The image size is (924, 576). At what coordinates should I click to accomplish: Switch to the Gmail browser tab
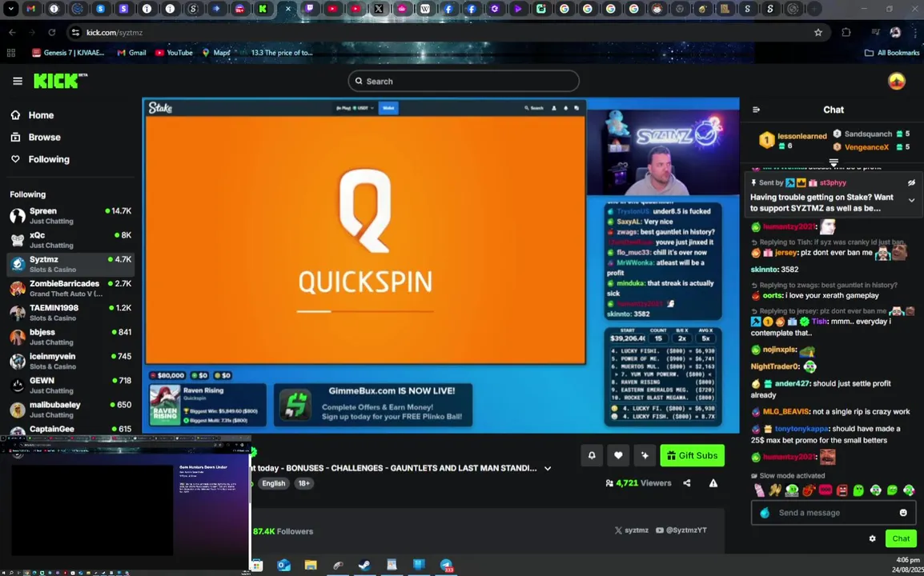tap(31, 9)
